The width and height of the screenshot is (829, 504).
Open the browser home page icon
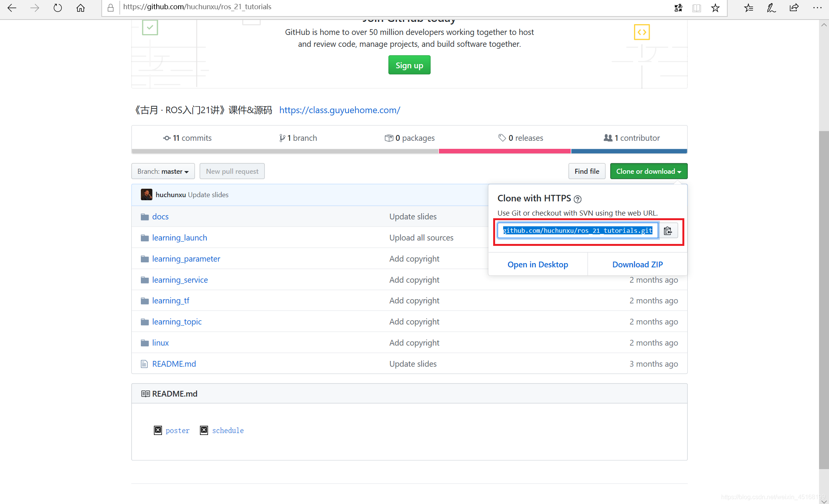click(x=81, y=8)
